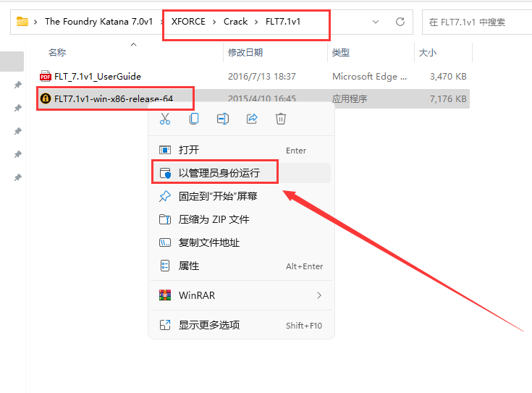Navigate to The Foundry Katana 7.0v1 breadcrumb

click(98, 22)
